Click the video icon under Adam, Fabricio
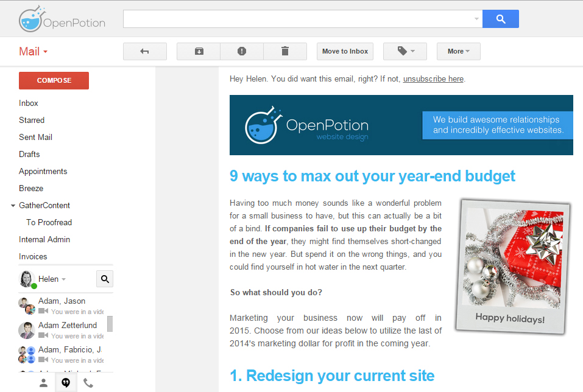 pos(43,360)
